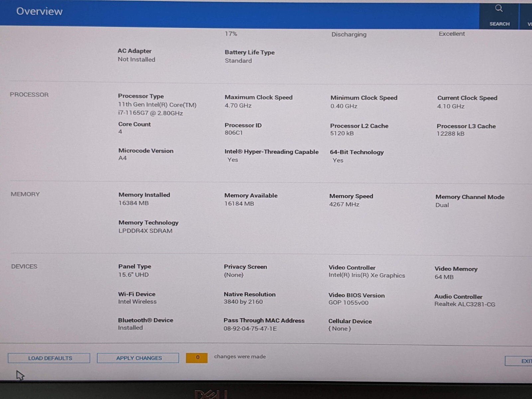Click Video Controller value Intel Iris Xe Graphics

click(x=367, y=276)
